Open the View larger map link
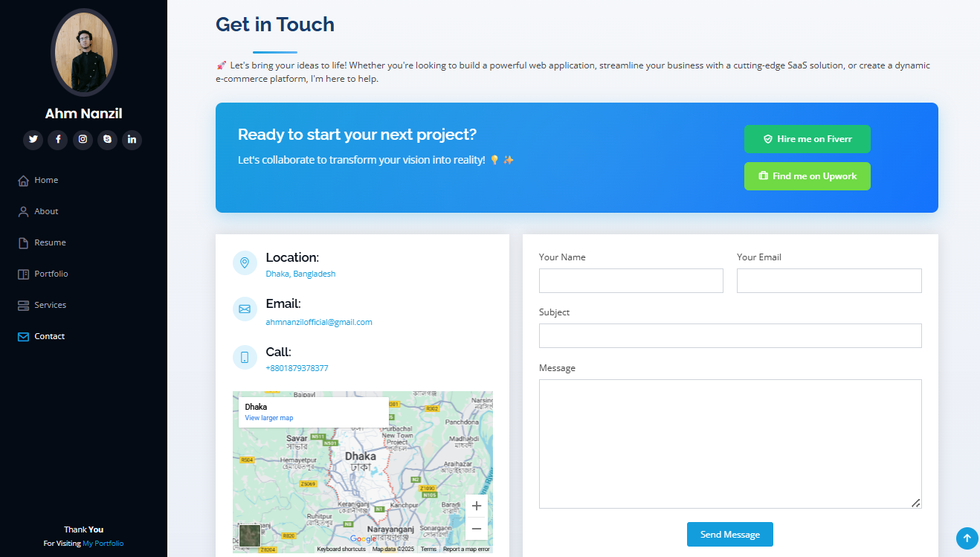Screen dimensions: 980x557 (269, 418)
